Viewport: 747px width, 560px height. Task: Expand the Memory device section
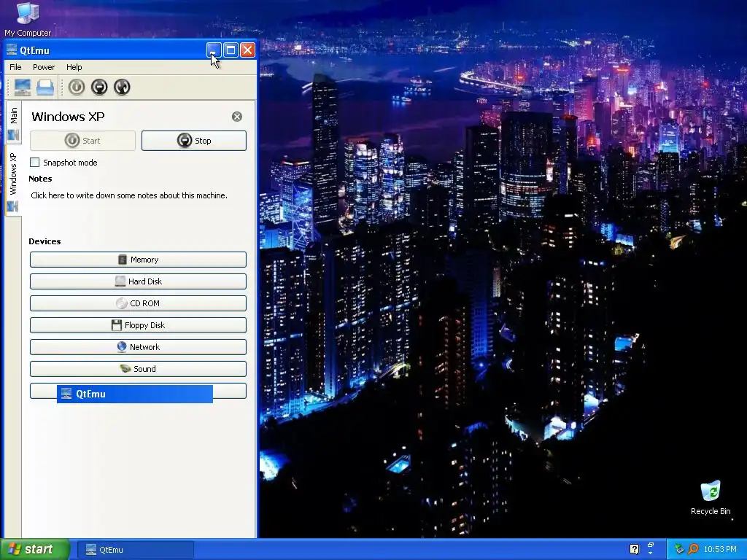[138, 260]
